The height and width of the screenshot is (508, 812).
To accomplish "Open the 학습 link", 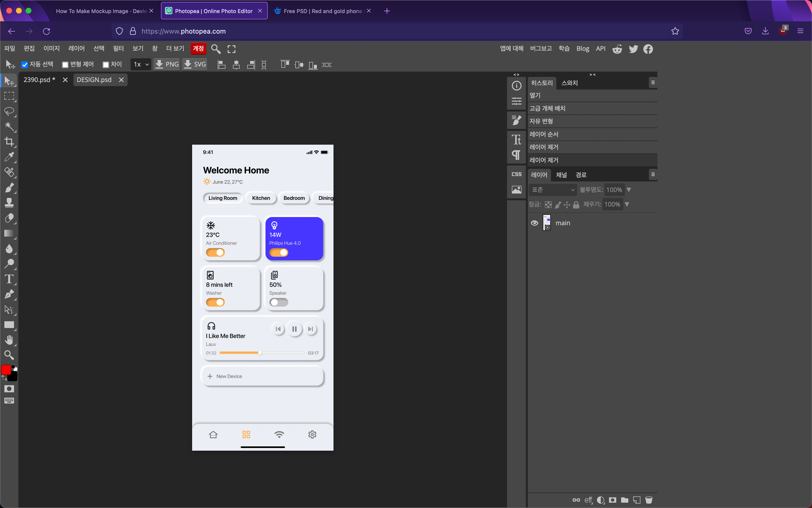I will coord(564,49).
